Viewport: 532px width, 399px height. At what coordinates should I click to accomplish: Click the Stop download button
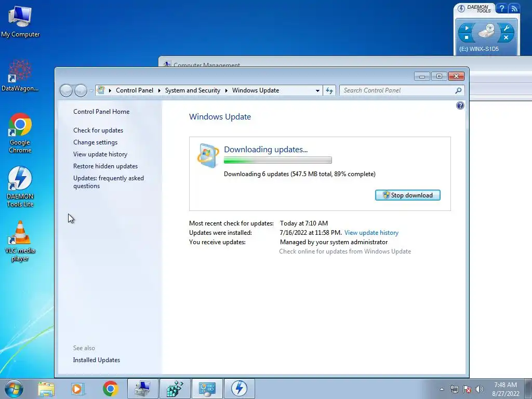coord(407,195)
